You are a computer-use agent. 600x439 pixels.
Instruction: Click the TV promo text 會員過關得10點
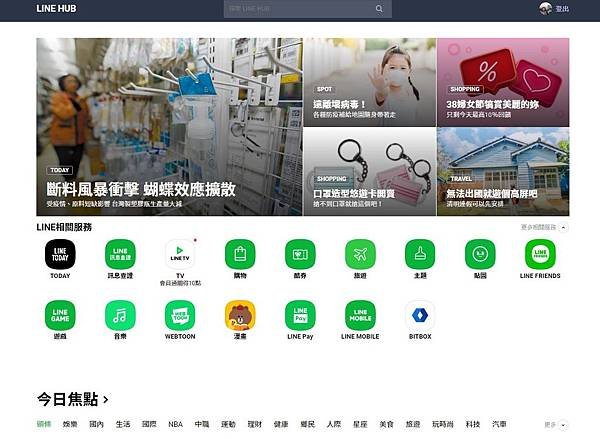(x=180, y=283)
